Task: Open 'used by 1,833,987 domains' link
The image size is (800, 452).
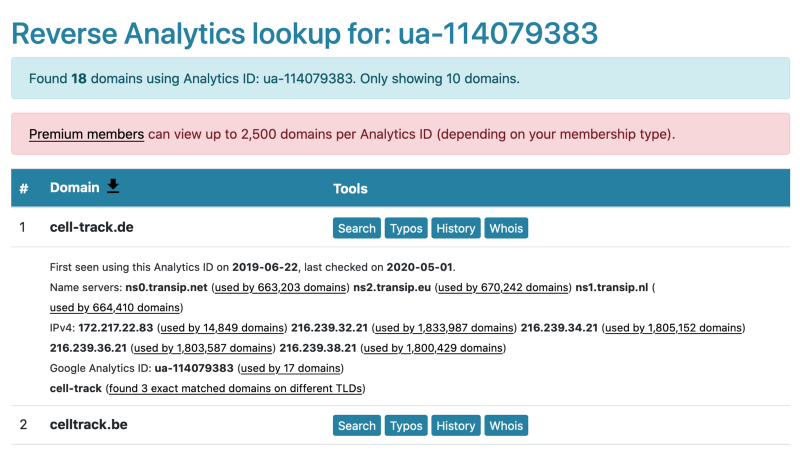Action: [x=444, y=328]
